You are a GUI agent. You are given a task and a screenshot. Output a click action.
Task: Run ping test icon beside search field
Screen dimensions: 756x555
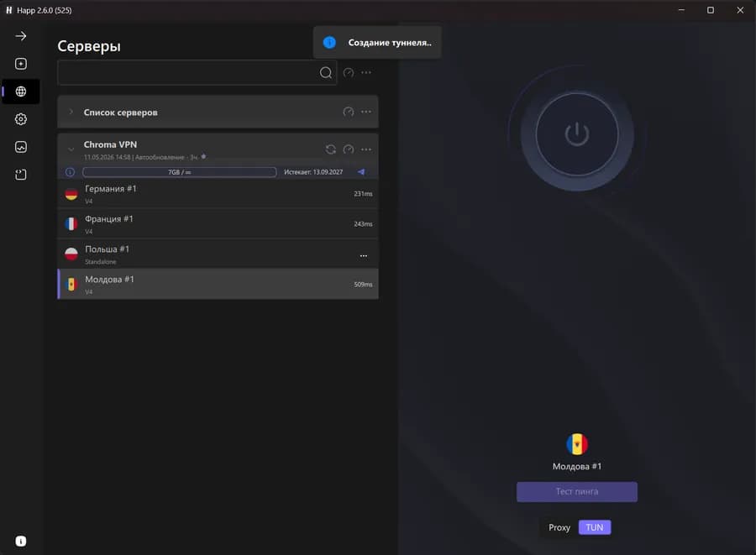tap(348, 73)
